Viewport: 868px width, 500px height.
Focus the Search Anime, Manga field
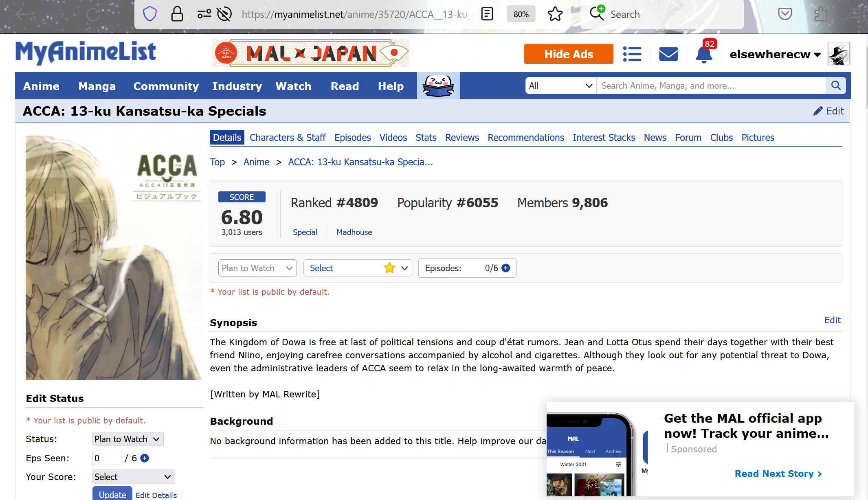click(x=711, y=86)
